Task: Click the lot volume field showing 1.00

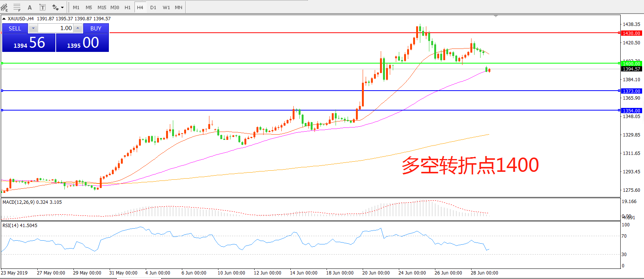Action: click(x=56, y=28)
